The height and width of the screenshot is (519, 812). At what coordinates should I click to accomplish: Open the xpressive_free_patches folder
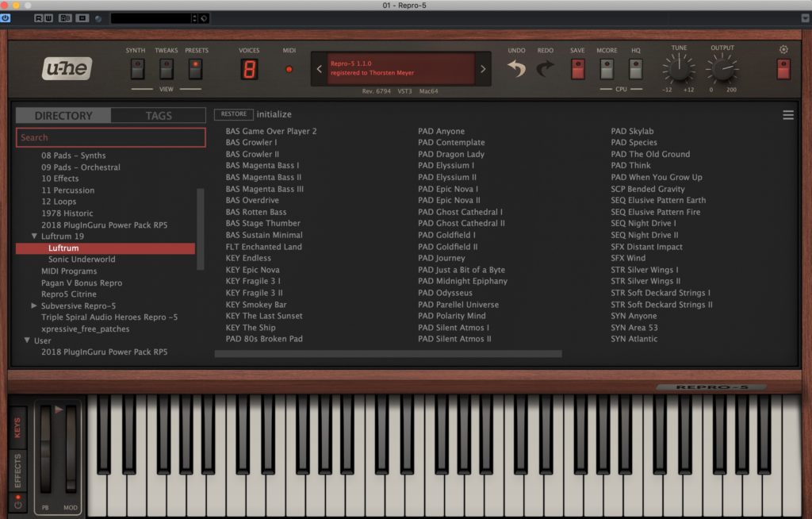pos(86,329)
